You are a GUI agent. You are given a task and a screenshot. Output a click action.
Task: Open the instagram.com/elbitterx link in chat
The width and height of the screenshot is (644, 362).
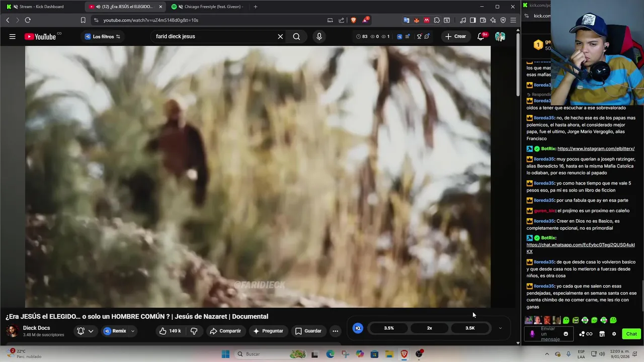596,149
